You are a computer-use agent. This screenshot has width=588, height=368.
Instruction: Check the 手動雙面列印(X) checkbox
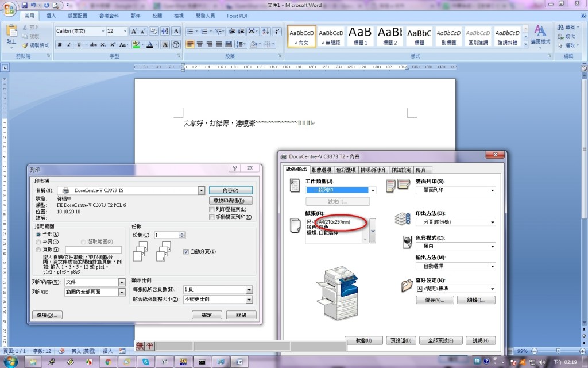click(x=212, y=217)
